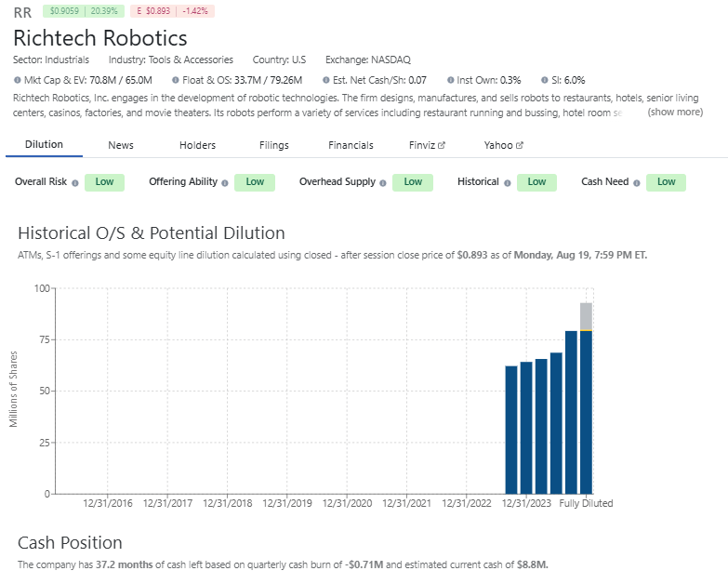
Task: Go to the Financials tab
Action: 351,146
